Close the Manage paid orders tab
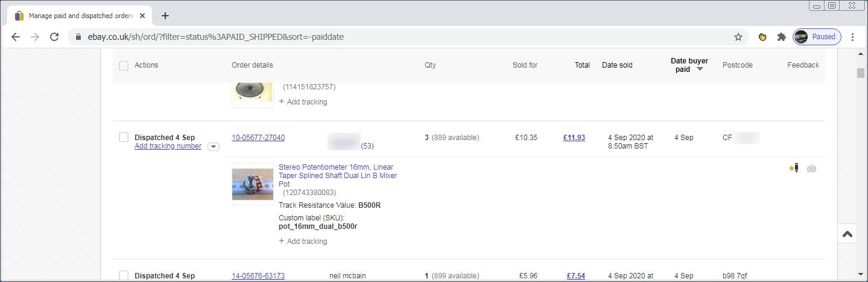Screen dimensions: 868x282 143,16
